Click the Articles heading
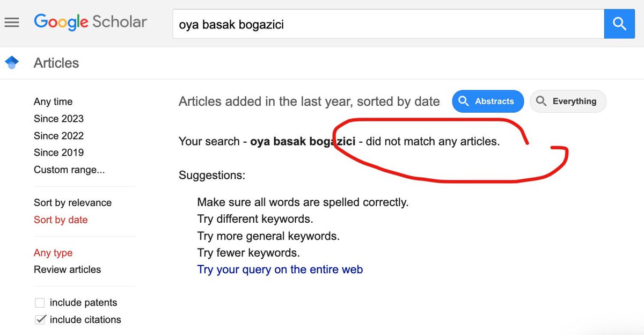 click(56, 63)
